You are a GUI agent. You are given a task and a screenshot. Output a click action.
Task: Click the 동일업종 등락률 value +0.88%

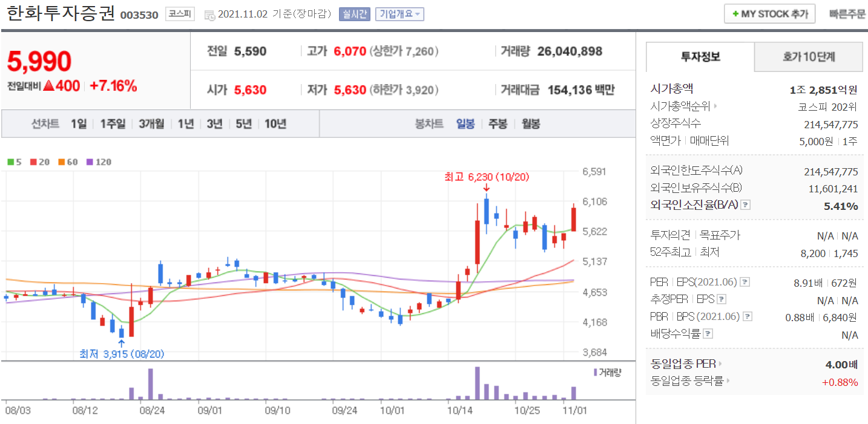pyautogui.click(x=840, y=382)
